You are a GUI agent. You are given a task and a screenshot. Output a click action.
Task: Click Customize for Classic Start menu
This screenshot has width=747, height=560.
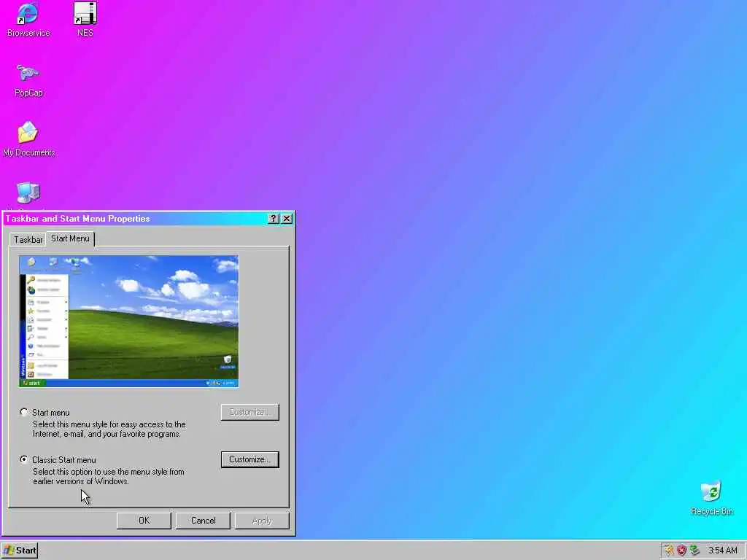(x=249, y=459)
